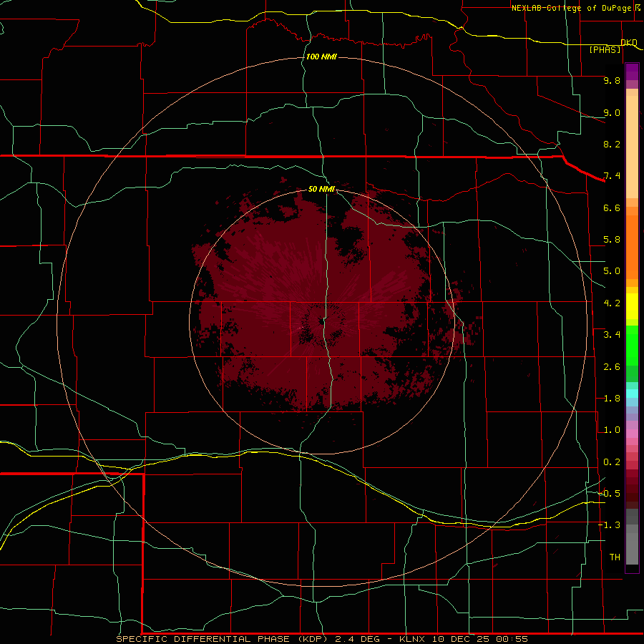Click the '100 NMI' range ring label
The image size is (644, 644).
(x=321, y=57)
